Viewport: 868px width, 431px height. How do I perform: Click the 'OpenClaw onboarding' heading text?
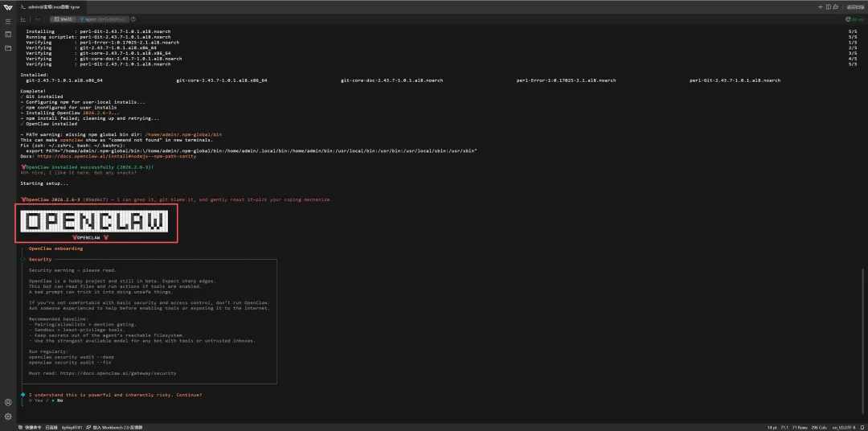55,248
